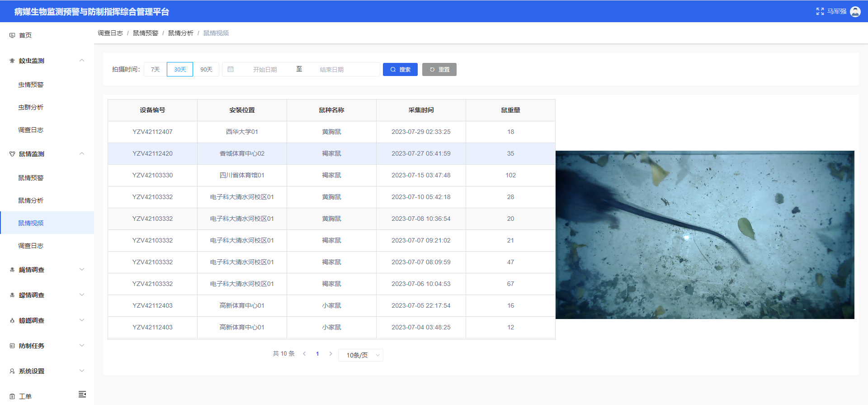Expand the 蟑螂调查 menu group

pos(82,320)
